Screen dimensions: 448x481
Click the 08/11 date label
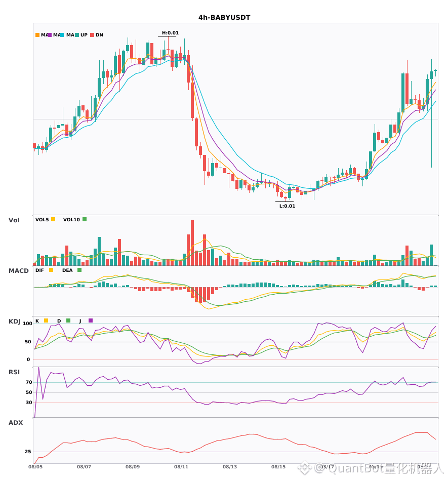pos(181,467)
